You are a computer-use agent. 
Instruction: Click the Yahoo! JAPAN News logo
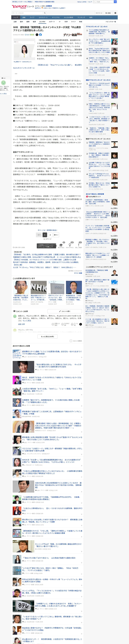click(23, 7)
